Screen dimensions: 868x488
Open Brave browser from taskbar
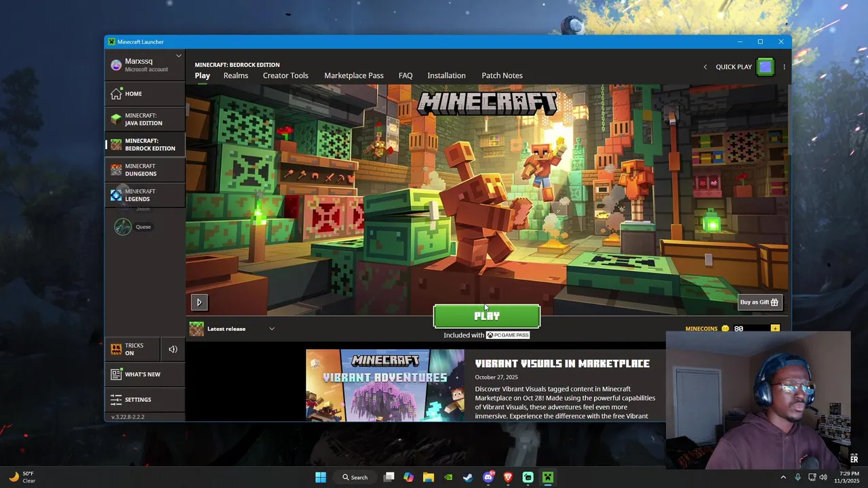click(x=508, y=477)
